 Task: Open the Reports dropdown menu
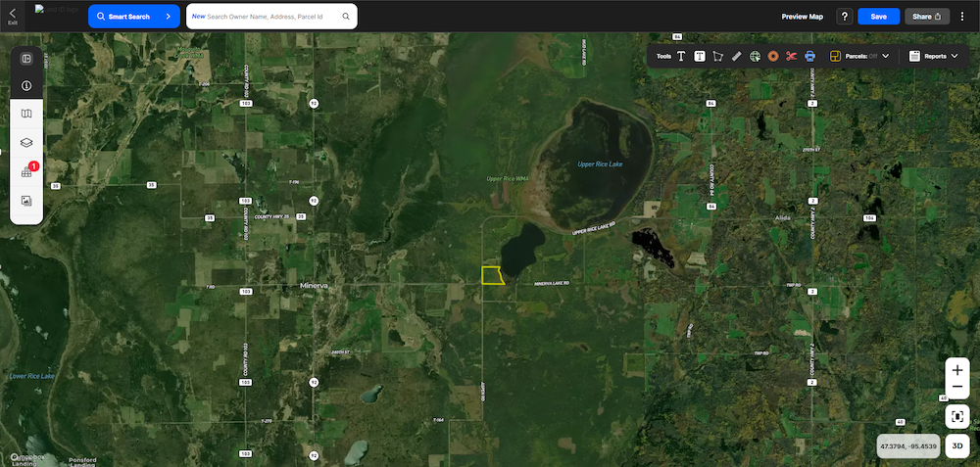[x=954, y=57]
